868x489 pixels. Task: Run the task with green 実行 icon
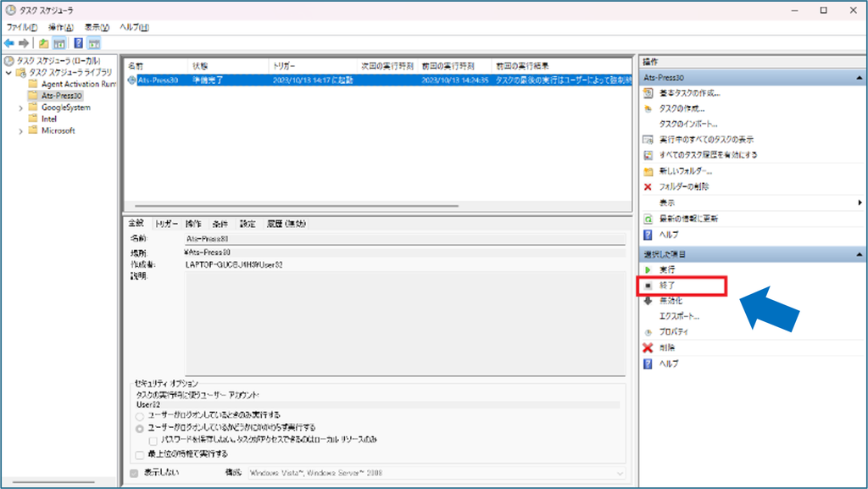click(x=648, y=270)
